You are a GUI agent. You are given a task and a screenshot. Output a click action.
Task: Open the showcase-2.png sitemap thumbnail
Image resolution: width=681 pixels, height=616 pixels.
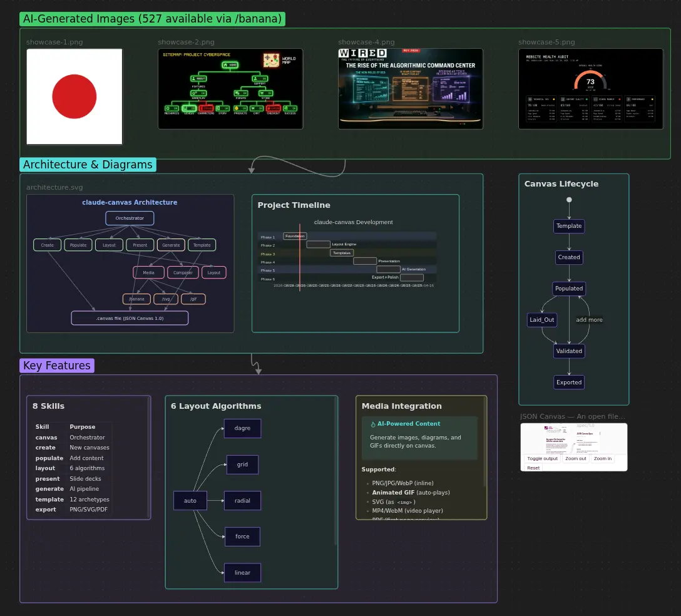pyautogui.click(x=230, y=89)
